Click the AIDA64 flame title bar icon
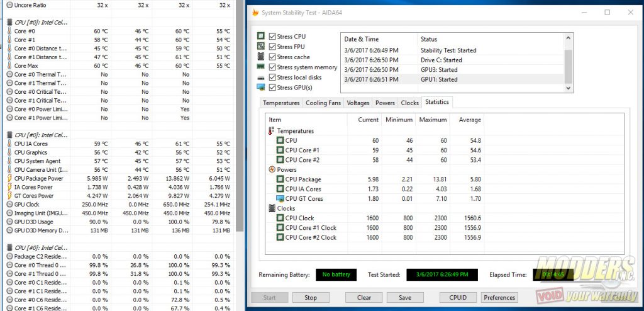 [255, 13]
